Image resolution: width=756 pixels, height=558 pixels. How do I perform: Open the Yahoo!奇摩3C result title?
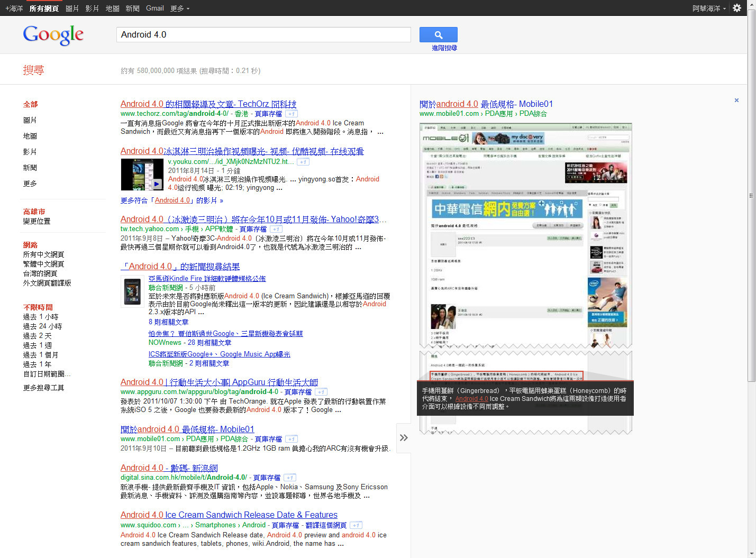[x=253, y=219]
